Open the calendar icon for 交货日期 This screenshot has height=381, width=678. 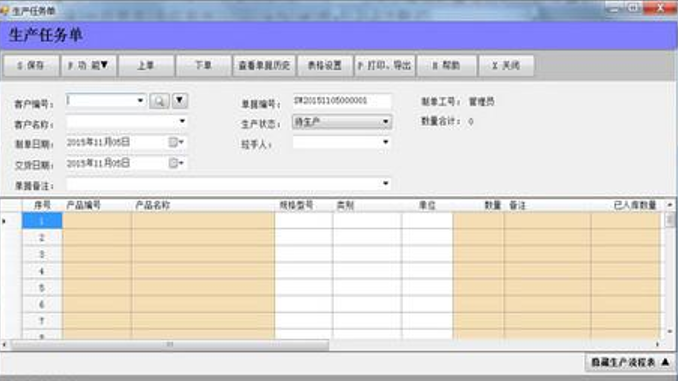(x=173, y=163)
